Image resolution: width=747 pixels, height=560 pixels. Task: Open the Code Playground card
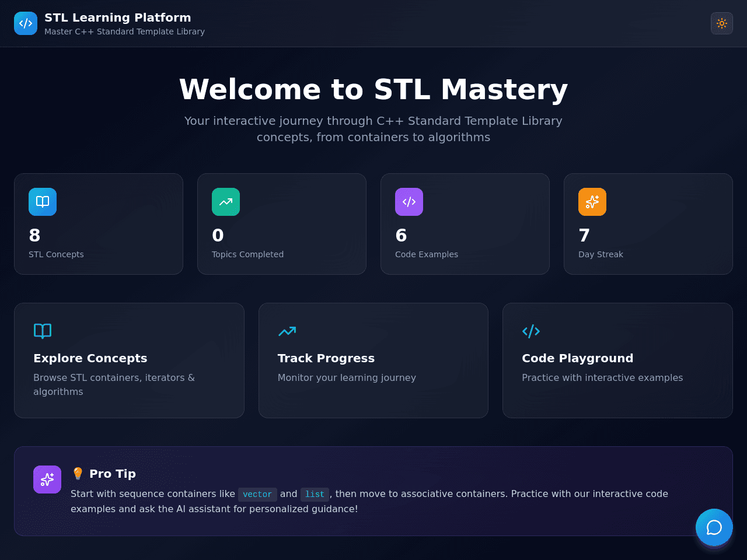tap(617, 360)
